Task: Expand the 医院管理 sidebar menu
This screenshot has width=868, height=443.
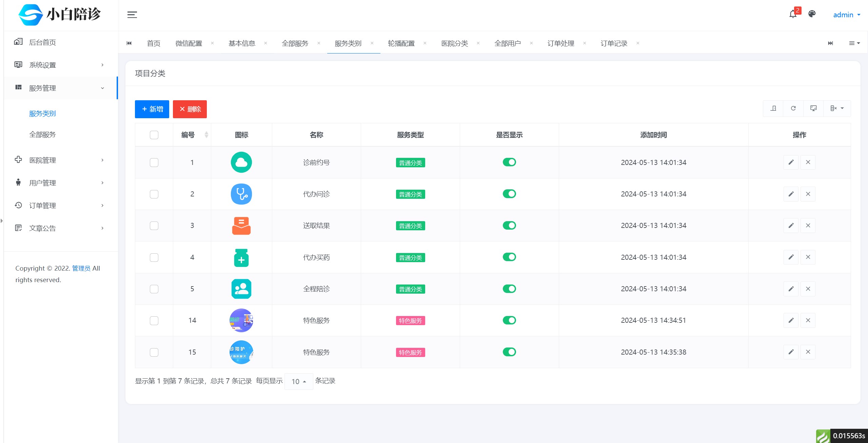Action: [61, 160]
